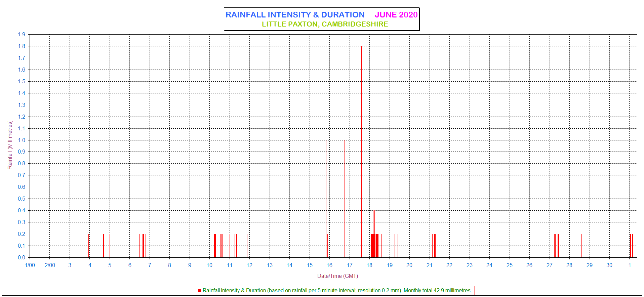Select y-axis value '0.4'

coord(22,210)
